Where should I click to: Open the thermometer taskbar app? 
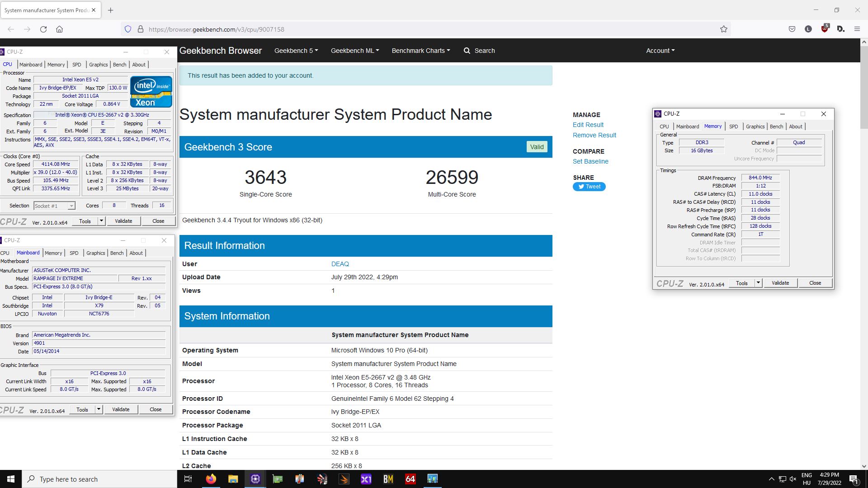point(300,479)
